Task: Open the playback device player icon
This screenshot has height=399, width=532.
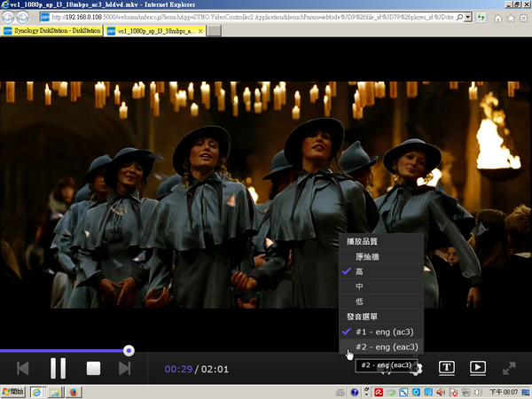Action: tap(478, 368)
